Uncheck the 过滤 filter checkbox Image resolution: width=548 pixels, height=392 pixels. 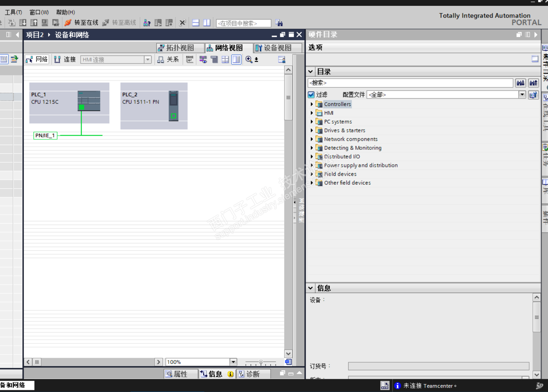pyautogui.click(x=311, y=95)
